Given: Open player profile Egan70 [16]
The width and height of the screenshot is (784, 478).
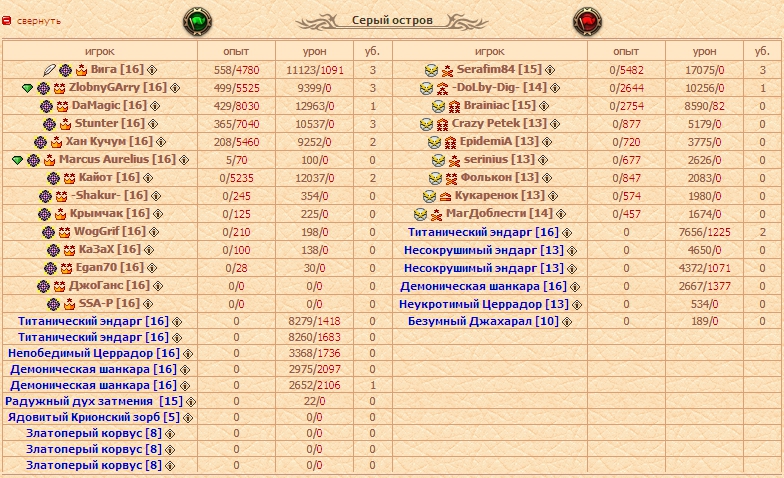Looking at the screenshot, I should tap(110, 267).
